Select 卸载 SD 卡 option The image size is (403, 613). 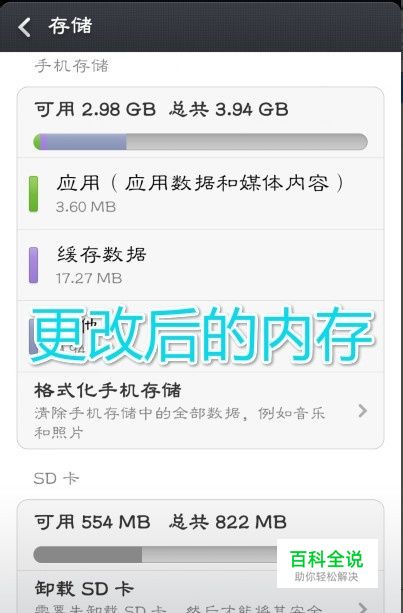201,592
